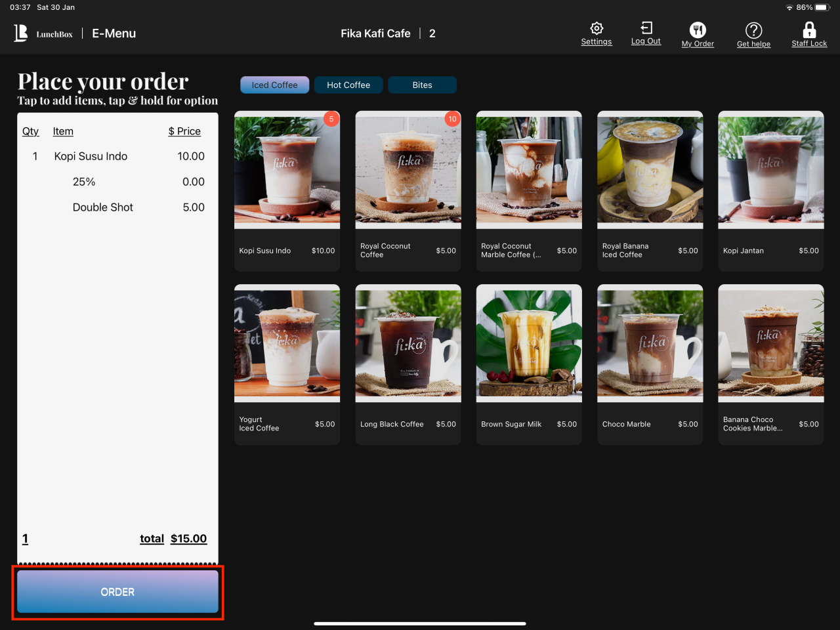Screen dimensions: 840x630
Task: Tap the $ Price column header
Action: pos(184,131)
